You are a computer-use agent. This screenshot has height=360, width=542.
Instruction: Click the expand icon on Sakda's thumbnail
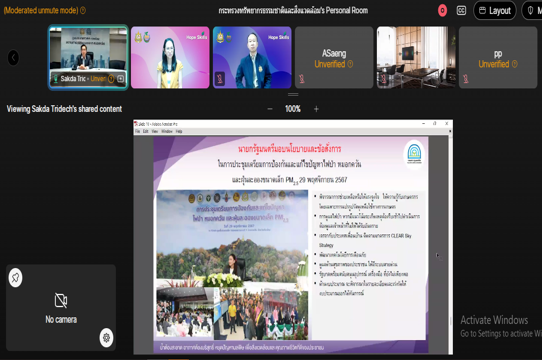120,79
